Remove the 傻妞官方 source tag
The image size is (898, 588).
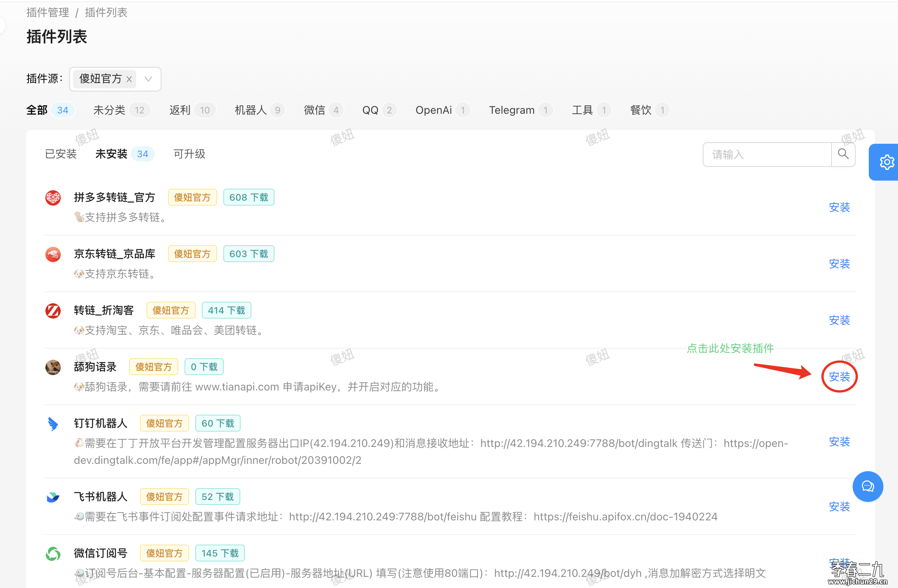pyautogui.click(x=129, y=79)
